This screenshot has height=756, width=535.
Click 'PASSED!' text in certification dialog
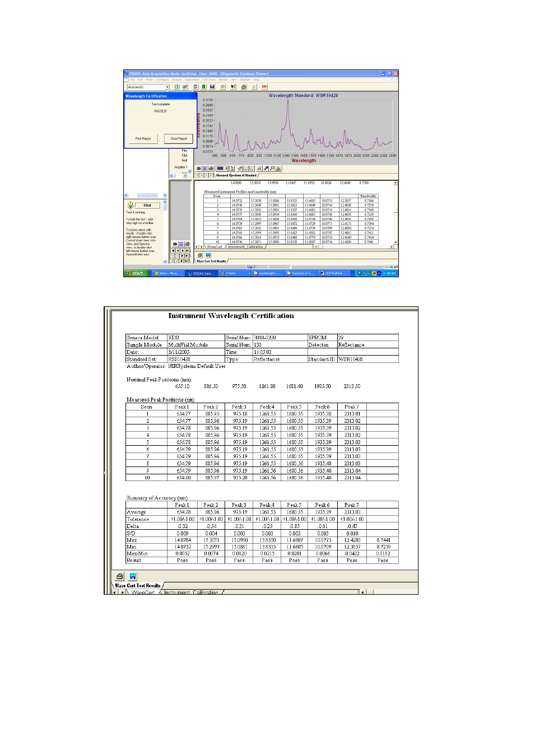click(160, 111)
